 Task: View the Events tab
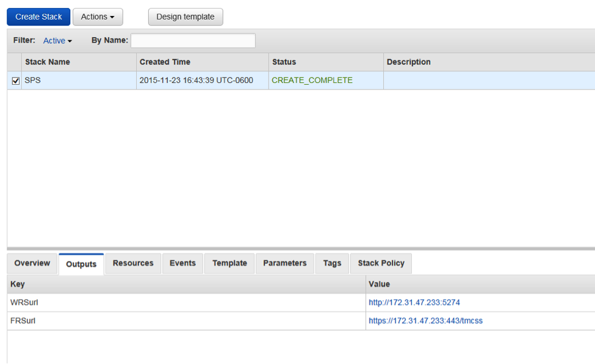point(182,263)
